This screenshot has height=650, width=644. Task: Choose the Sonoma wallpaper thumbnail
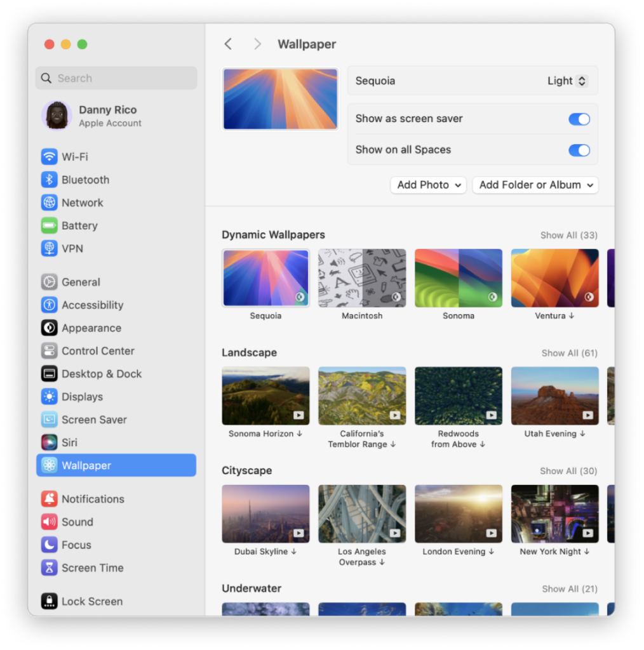458,278
